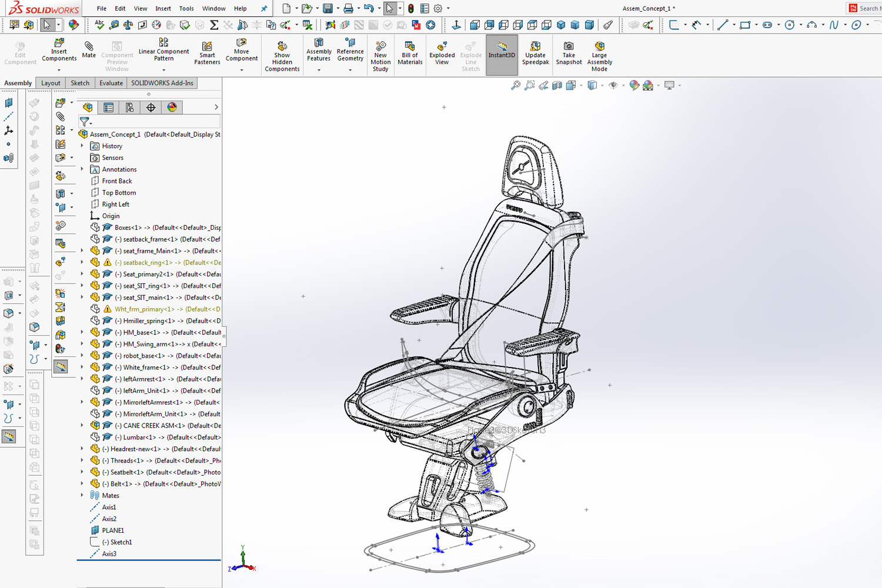Viewport: 882px width, 588px height.
Task: Open the DisplayManager color wheel tab
Action: 172,108
